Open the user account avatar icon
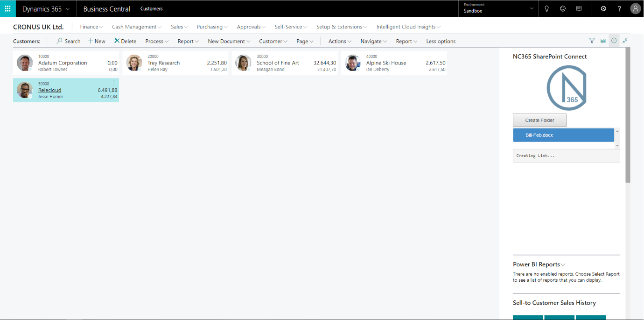Image resolution: width=644 pixels, height=320 pixels. click(635, 8)
